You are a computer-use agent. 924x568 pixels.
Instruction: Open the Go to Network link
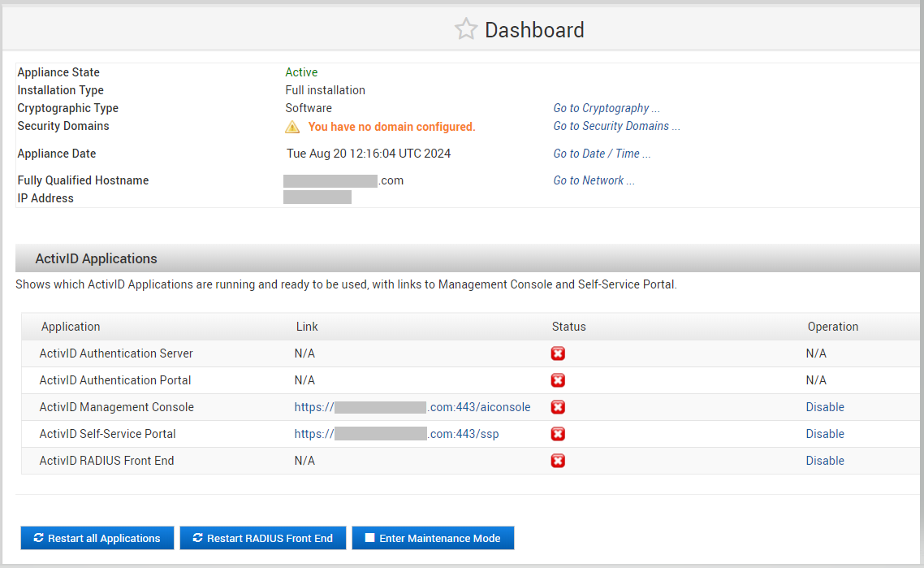coord(594,180)
